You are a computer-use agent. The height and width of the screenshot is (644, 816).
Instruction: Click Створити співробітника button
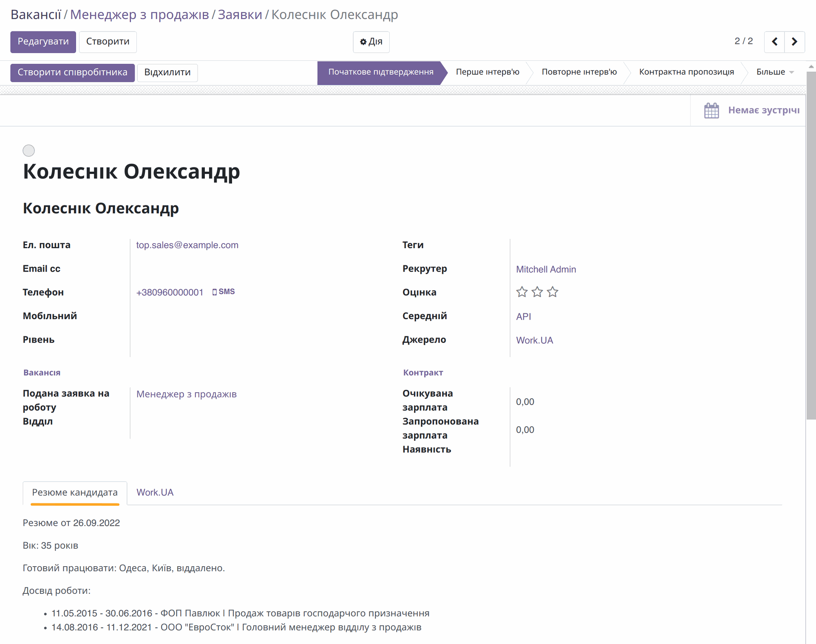(x=72, y=72)
